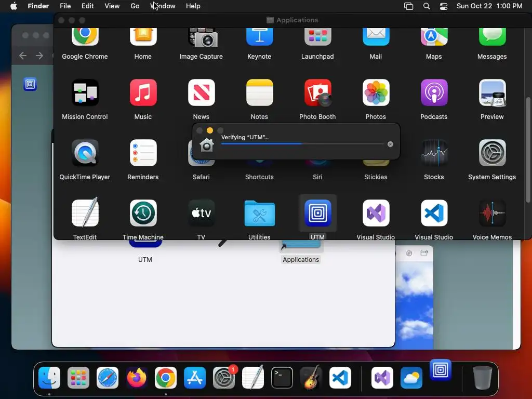Open GarageBand from the Dock
The height and width of the screenshot is (399, 532).
click(x=311, y=377)
